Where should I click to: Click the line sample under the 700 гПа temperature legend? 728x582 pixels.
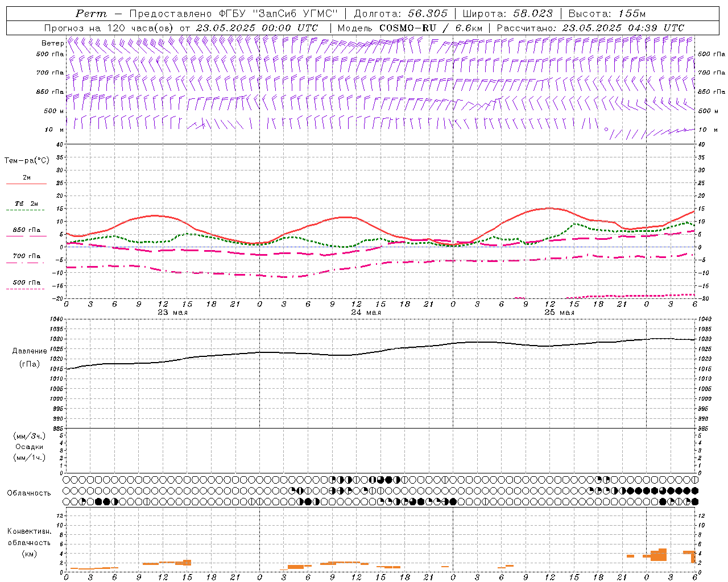click(25, 263)
